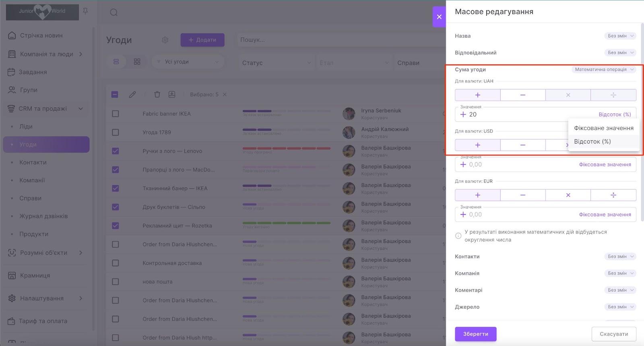Check the Fabric banner IKEA checkbox

pos(116,114)
